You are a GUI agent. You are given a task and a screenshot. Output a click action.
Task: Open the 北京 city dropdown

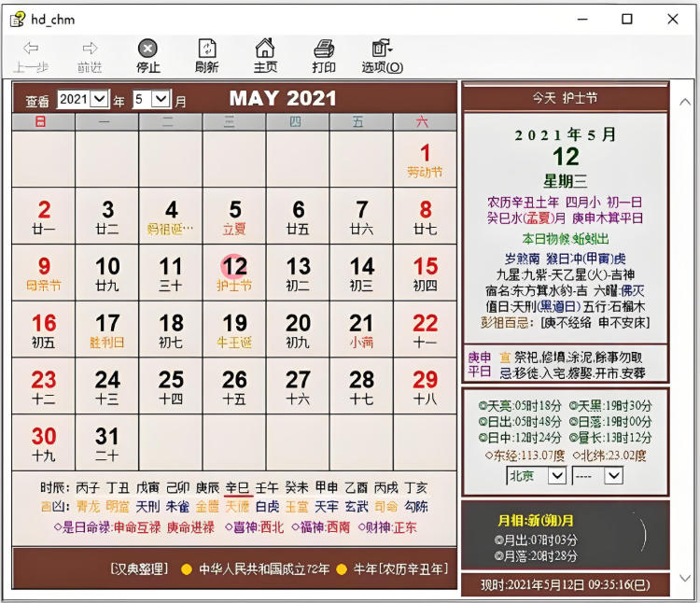click(556, 476)
